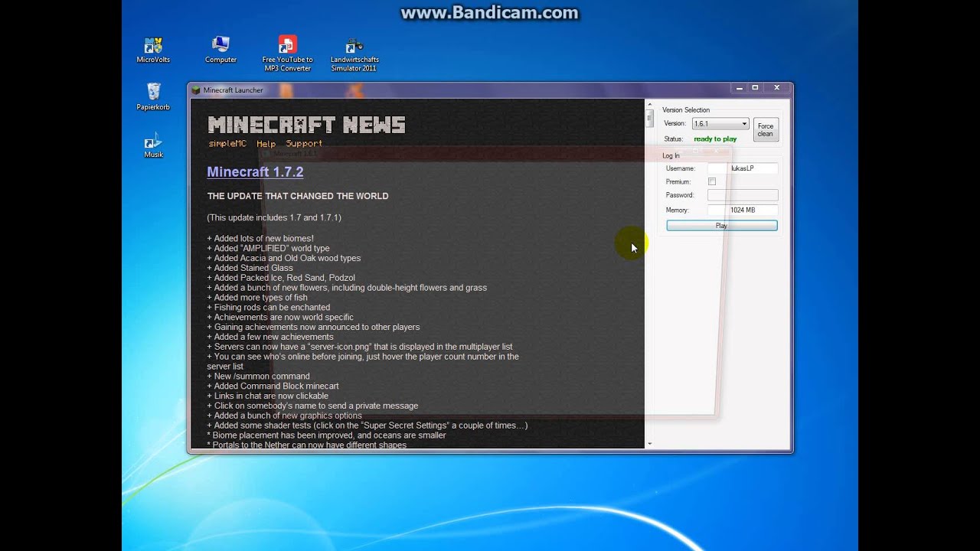Click '+ Links in chat are now clickable'
This screenshot has width=980, height=551.
click(x=267, y=396)
